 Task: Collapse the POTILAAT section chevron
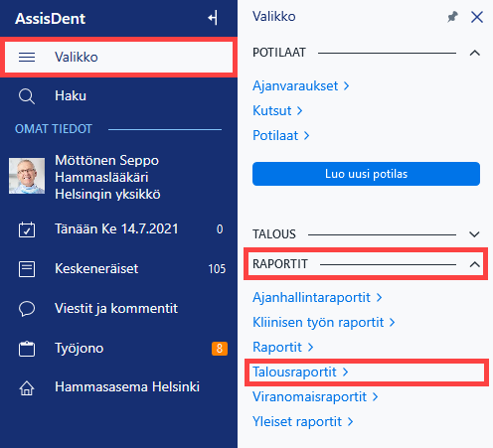[475, 53]
